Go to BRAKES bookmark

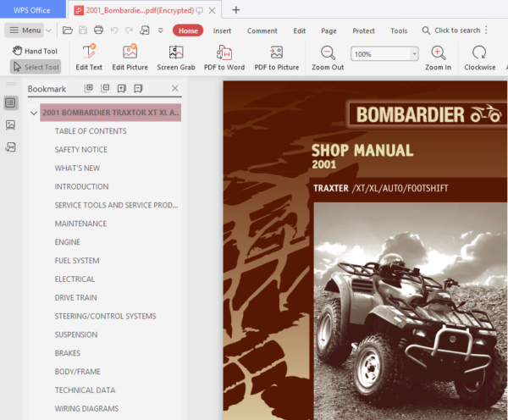[x=68, y=352]
